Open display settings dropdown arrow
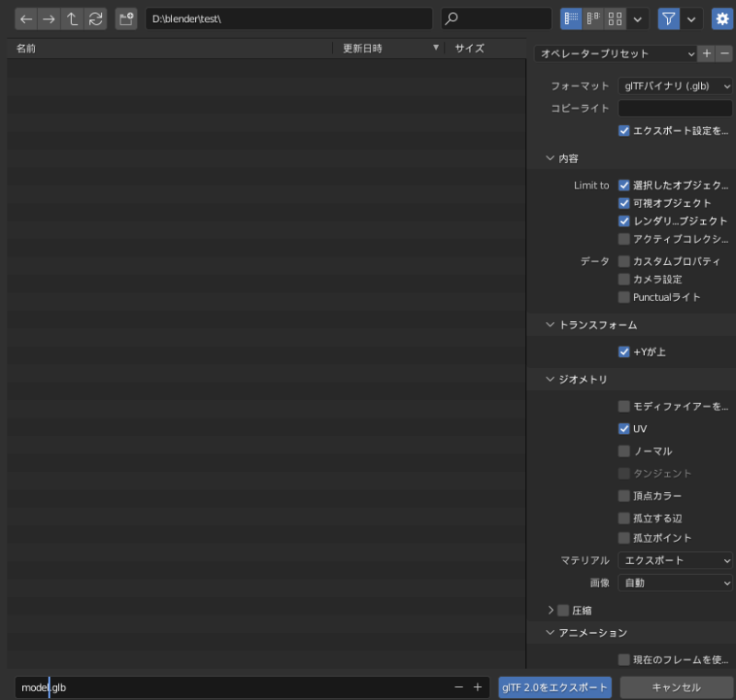Viewport: 736px width, 700px height. (x=638, y=19)
